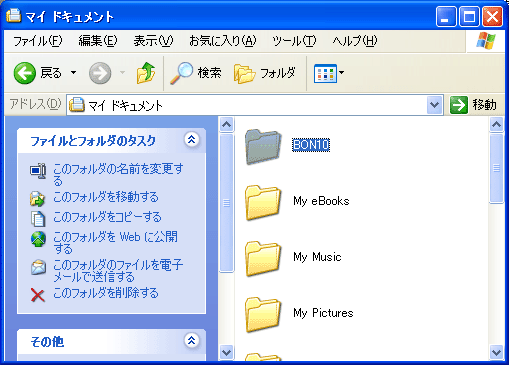Click このフォルダを削除する link

pos(106,293)
